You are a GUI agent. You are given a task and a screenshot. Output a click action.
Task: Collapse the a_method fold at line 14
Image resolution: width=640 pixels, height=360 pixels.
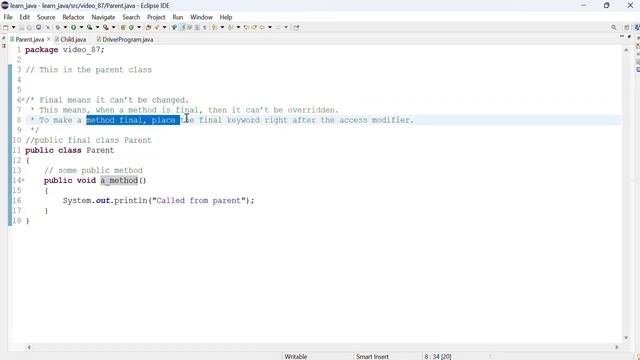[23, 180]
